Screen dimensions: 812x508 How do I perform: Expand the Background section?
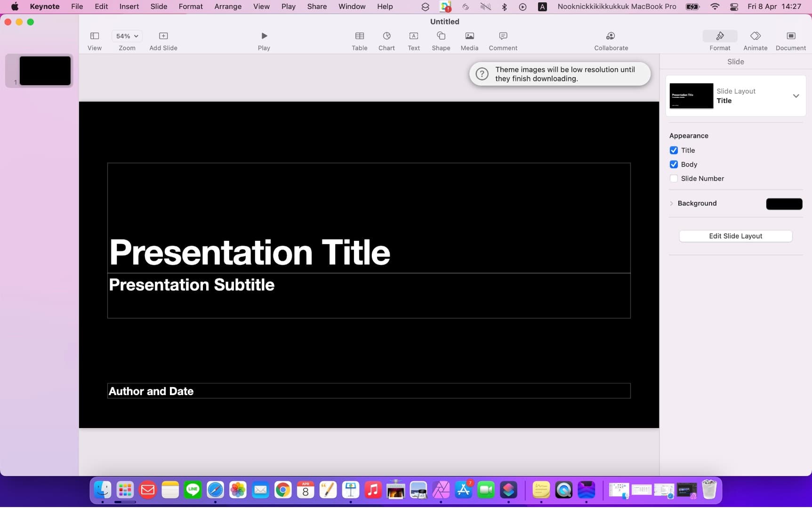pyautogui.click(x=672, y=204)
